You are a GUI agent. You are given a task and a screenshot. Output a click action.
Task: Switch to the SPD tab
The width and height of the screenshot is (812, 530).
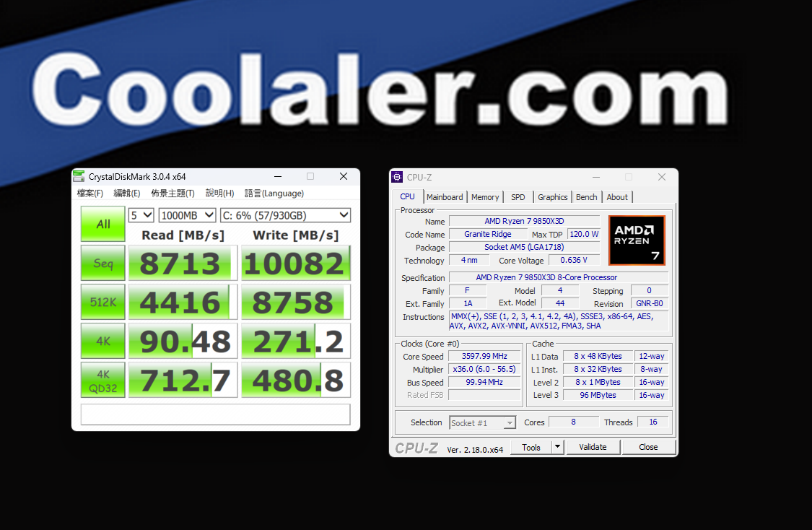pyautogui.click(x=518, y=197)
